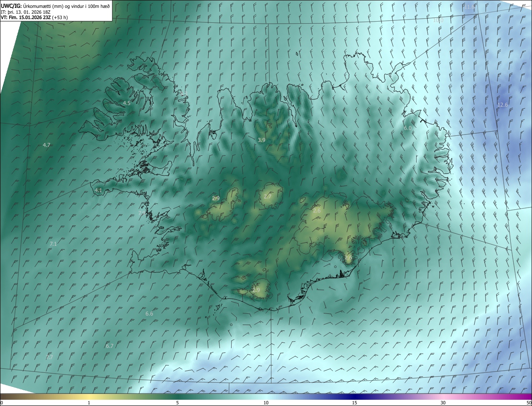Select the 7.9 precipitable water value

click(x=142, y=213)
